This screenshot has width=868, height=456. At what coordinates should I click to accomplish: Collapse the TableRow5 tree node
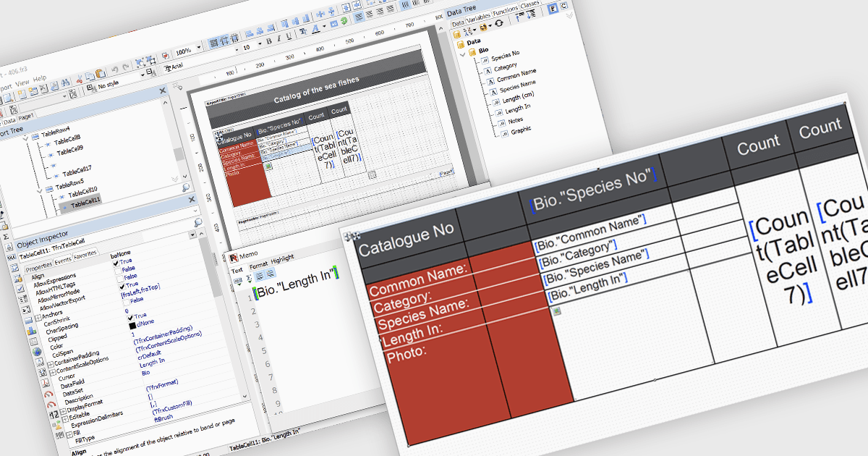(41, 190)
